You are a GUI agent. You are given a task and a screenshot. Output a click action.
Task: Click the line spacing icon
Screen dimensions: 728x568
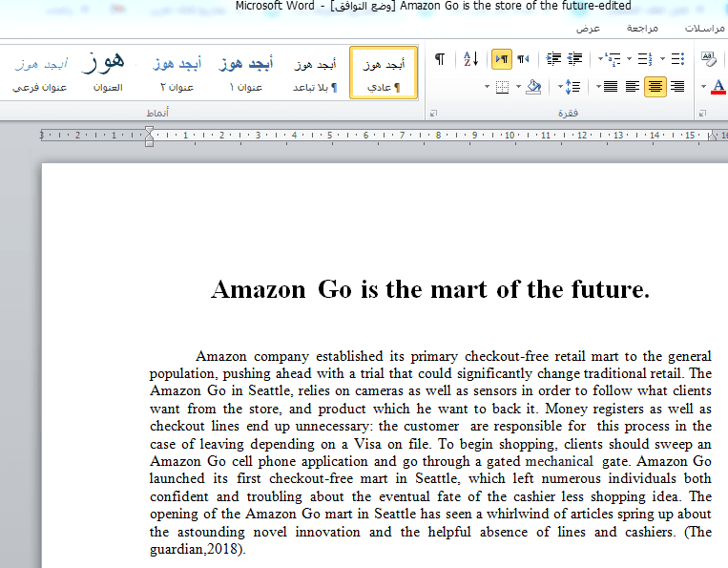(x=572, y=87)
